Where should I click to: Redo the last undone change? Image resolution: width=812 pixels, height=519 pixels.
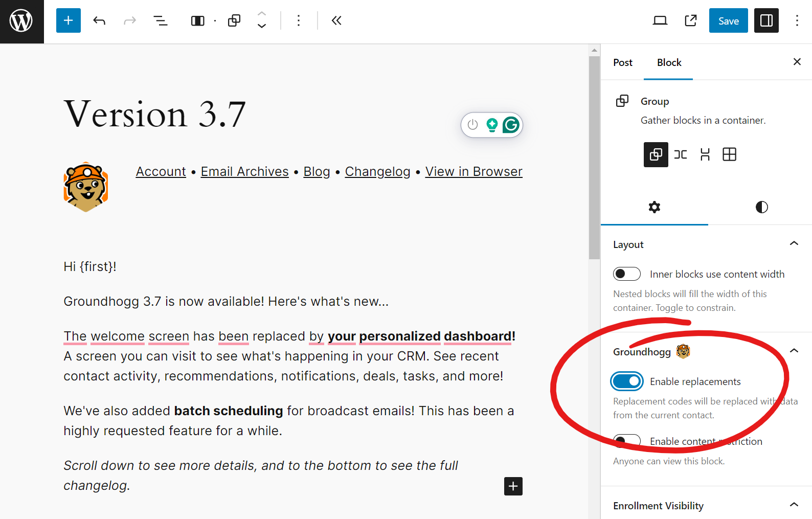point(130,20)
